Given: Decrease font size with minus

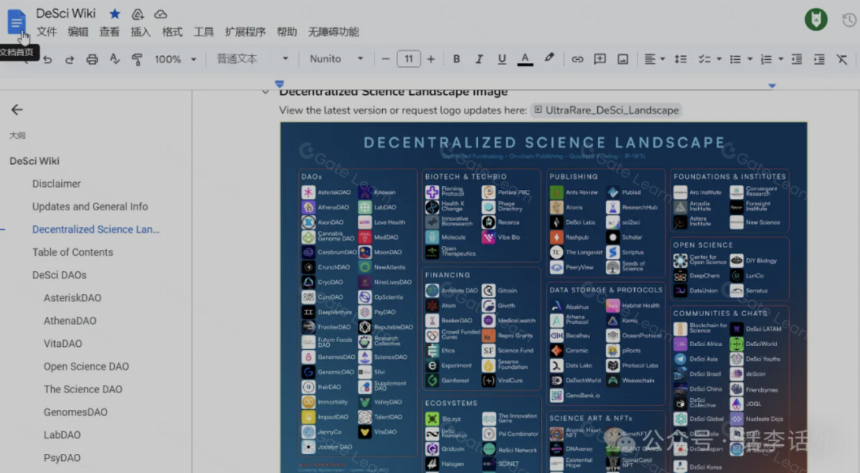Looking at the screenshot, I should 386,59.
